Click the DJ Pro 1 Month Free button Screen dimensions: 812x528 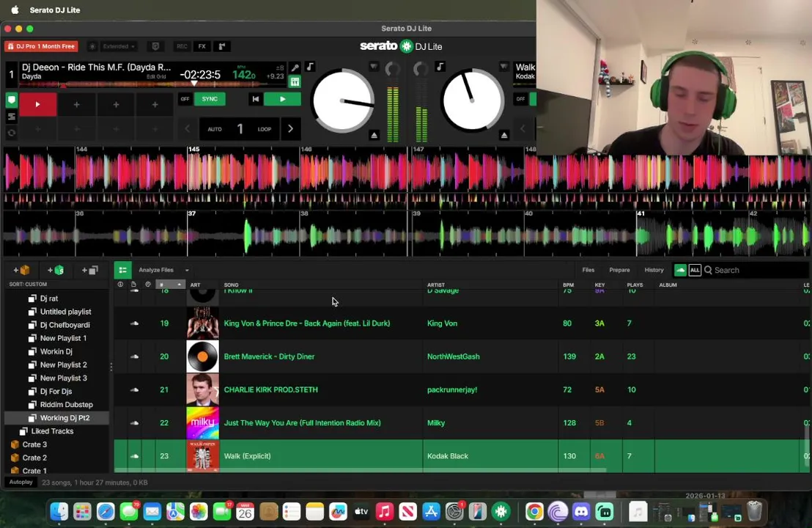[42, 47]
